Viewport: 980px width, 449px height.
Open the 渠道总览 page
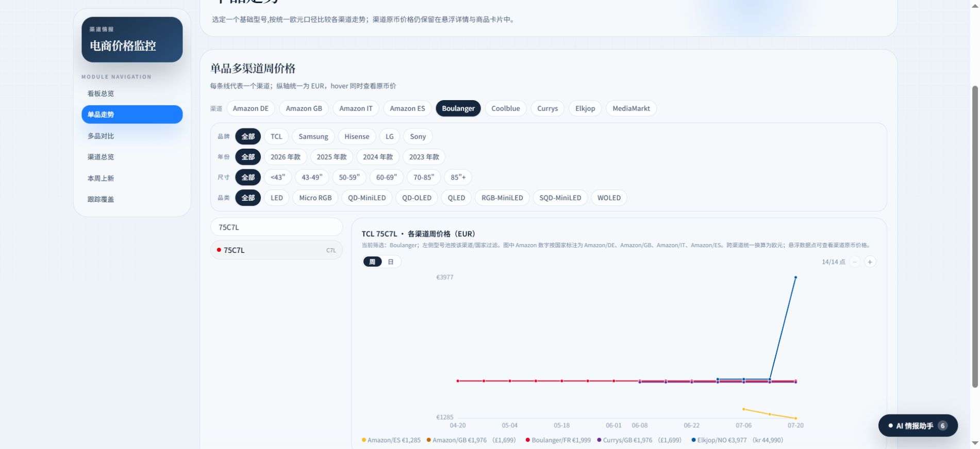pos(132,157)
